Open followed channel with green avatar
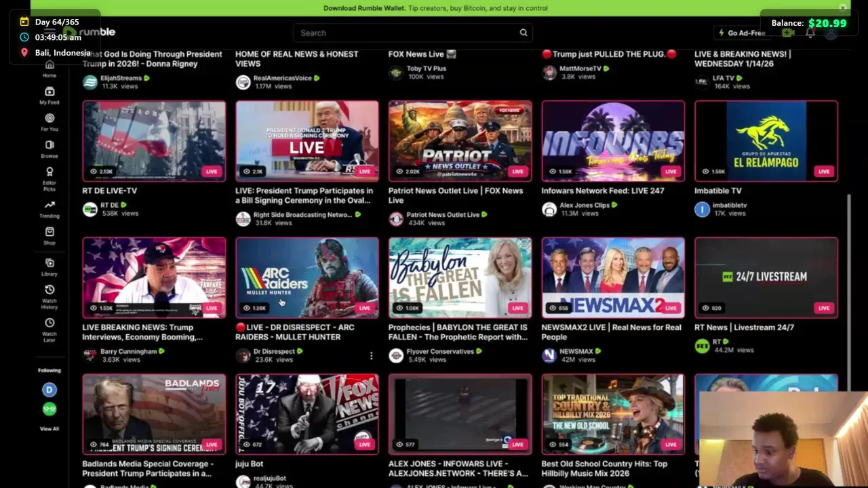 tap(49, 409)
